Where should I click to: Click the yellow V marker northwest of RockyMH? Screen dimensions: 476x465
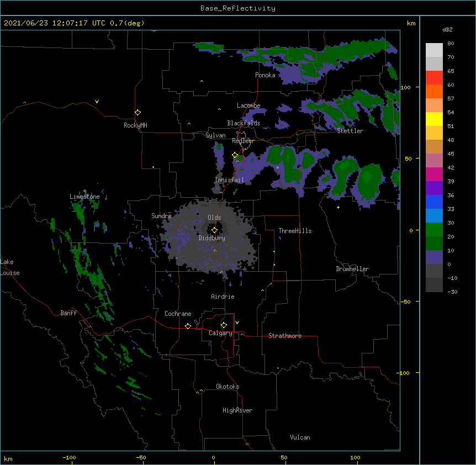pyautogui.click(x=97, y=102)
